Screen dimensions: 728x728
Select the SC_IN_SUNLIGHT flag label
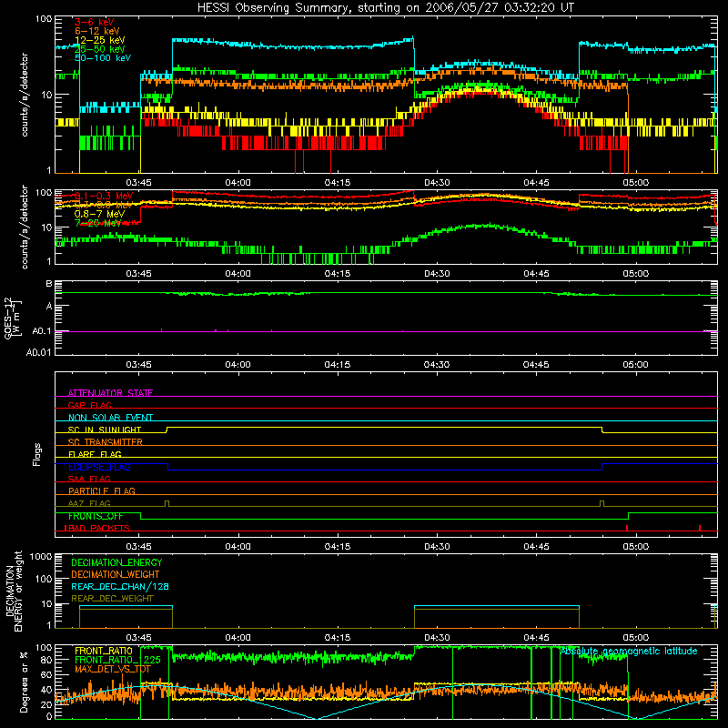(x=105, y=430)
